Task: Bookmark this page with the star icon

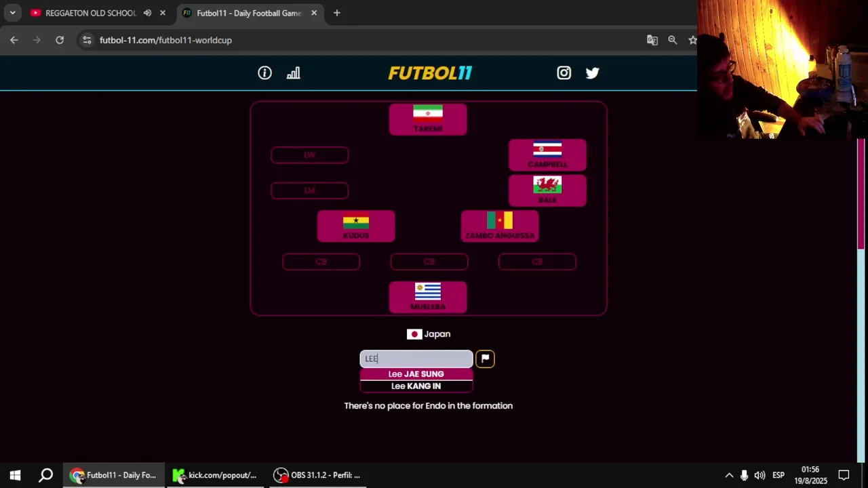Action: (x=692, y=40)
